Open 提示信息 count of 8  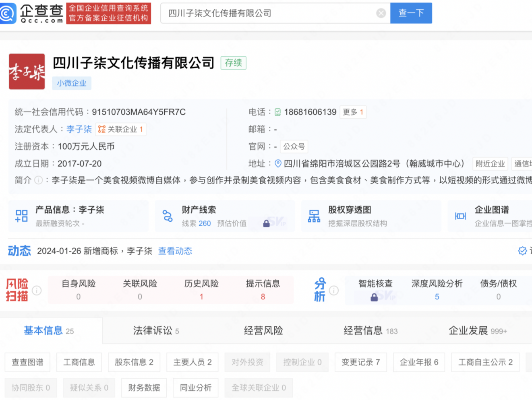click(x=263, y=290)
